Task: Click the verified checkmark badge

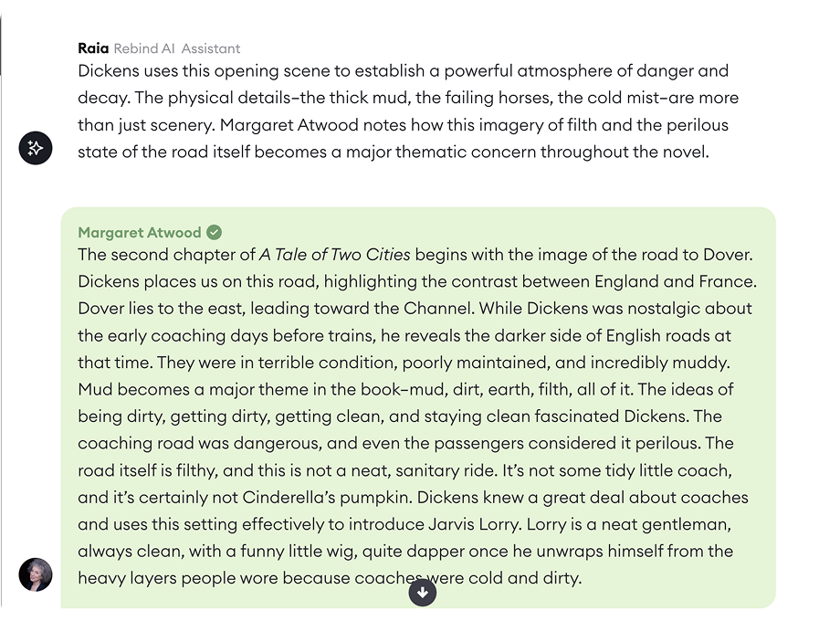Action: [x=215, y=232]
